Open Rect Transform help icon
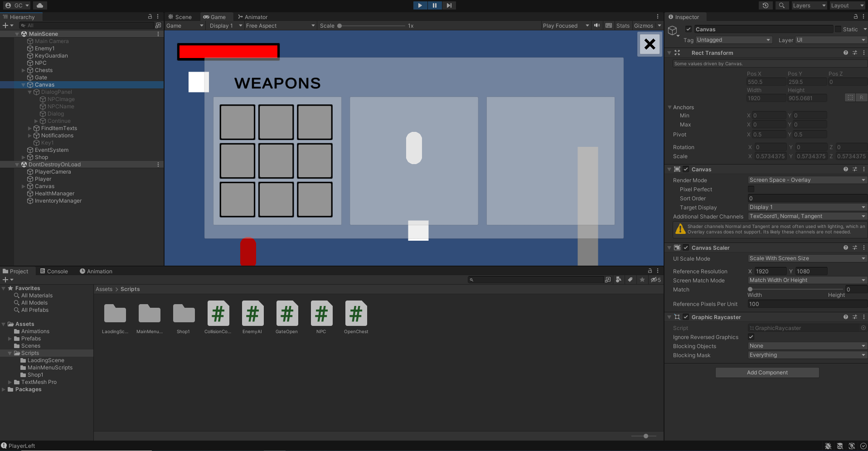This screenshot has height=451, width=868. (x=846, y=53)
